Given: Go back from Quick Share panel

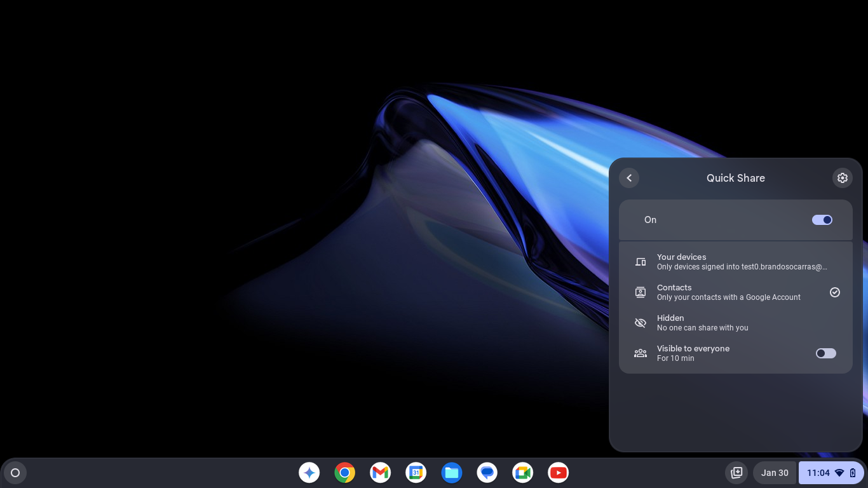Looking at the screenshot, I should point(629,178).
